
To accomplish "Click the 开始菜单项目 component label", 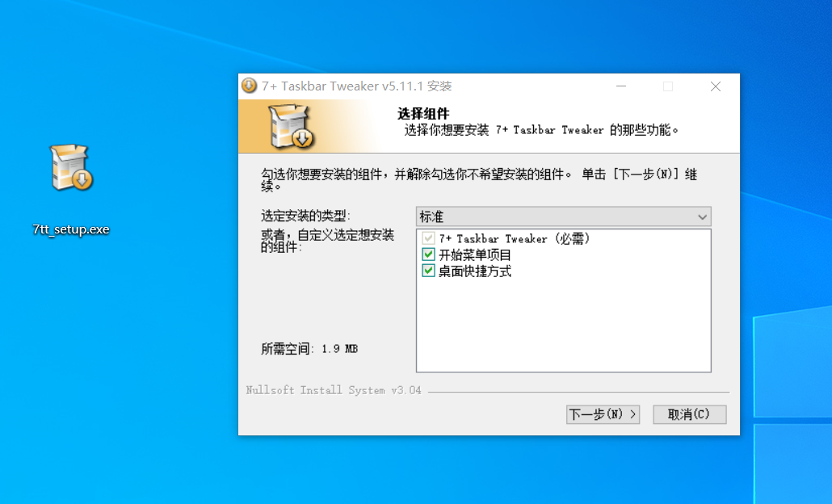I will click(x=475, y=254).
